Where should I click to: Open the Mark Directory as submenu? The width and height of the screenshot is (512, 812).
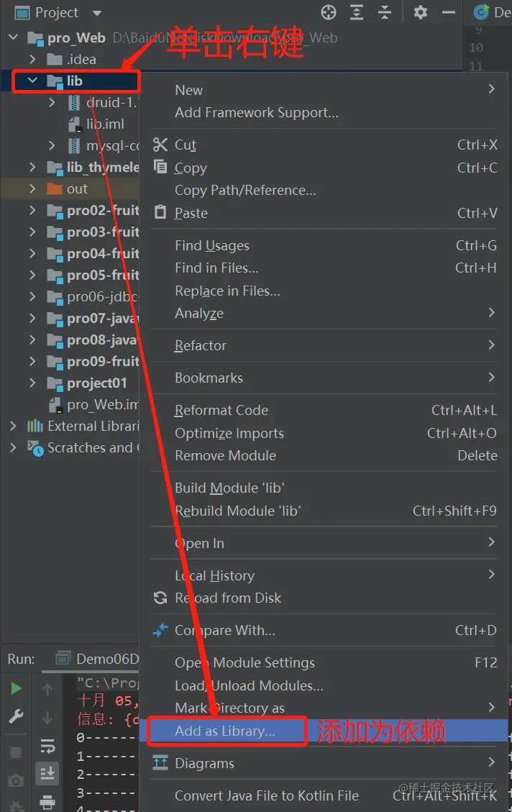coord(324,708)
